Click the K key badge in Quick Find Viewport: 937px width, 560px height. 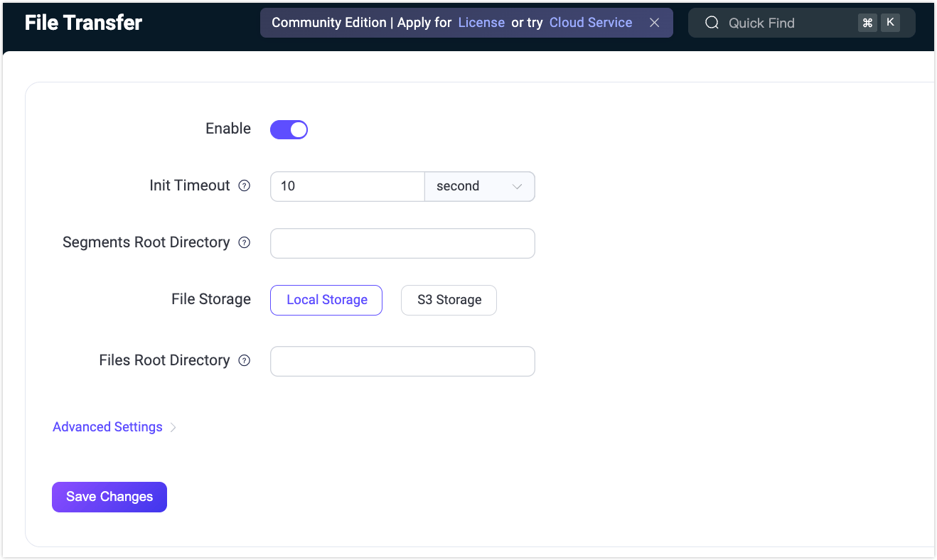pyautogui.click(x=890, y=22)
